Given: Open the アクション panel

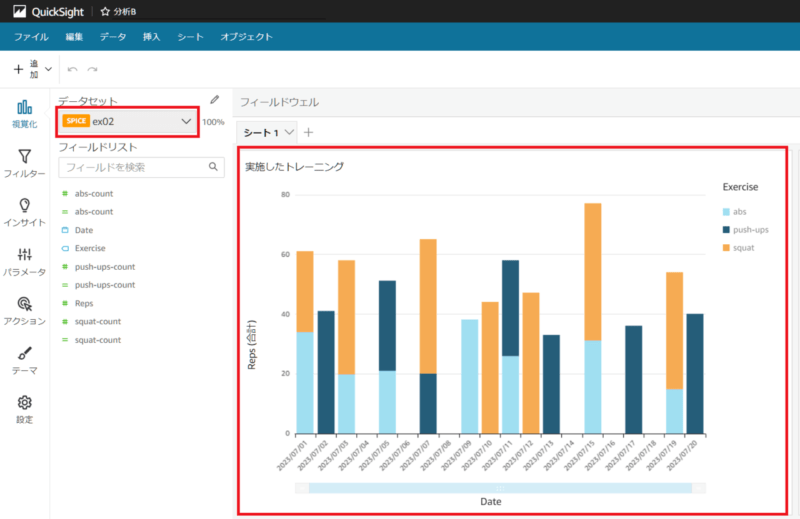Looking at the screenshot, I should click(24, 311).
